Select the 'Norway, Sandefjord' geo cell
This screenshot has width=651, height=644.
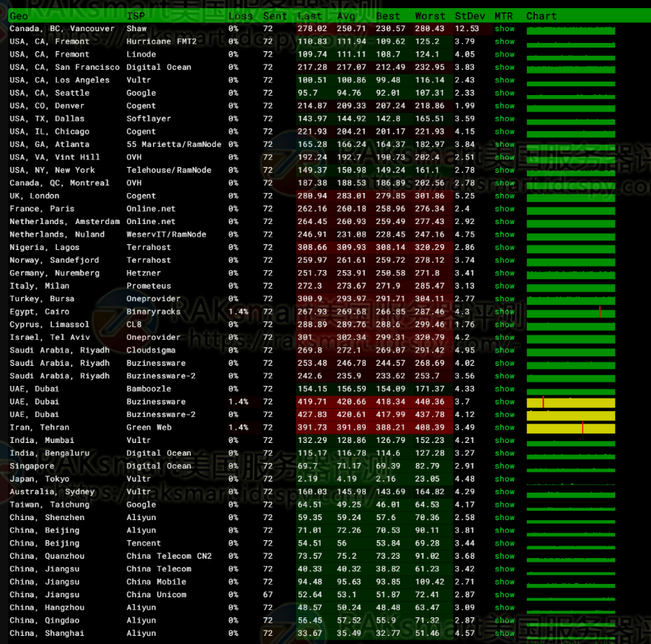pyautogui.click(x=54, y=260)
